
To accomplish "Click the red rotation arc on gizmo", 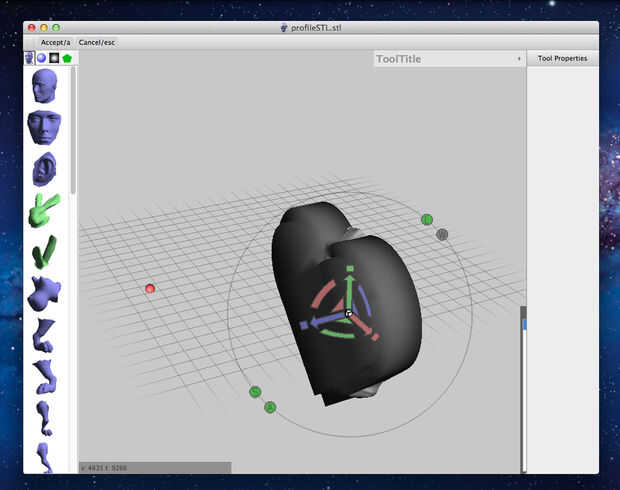I will coord(322,294).
